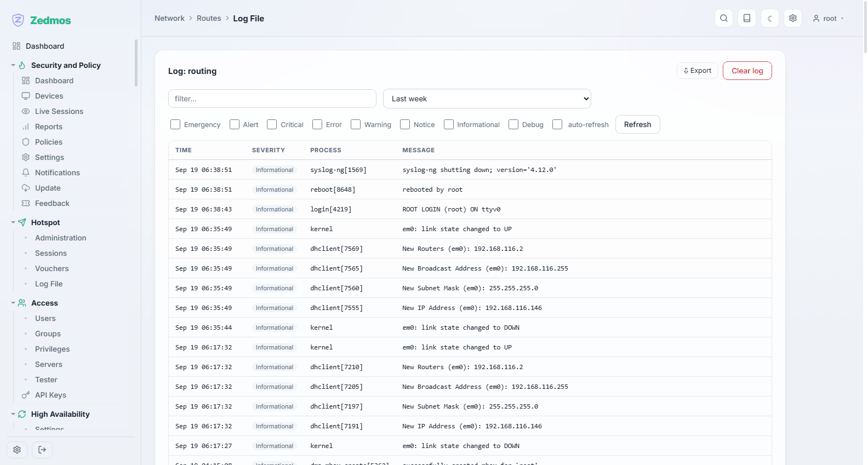Open top bar settings gear icon
This screenshot has height=465, width=868.
coord(793,18)
